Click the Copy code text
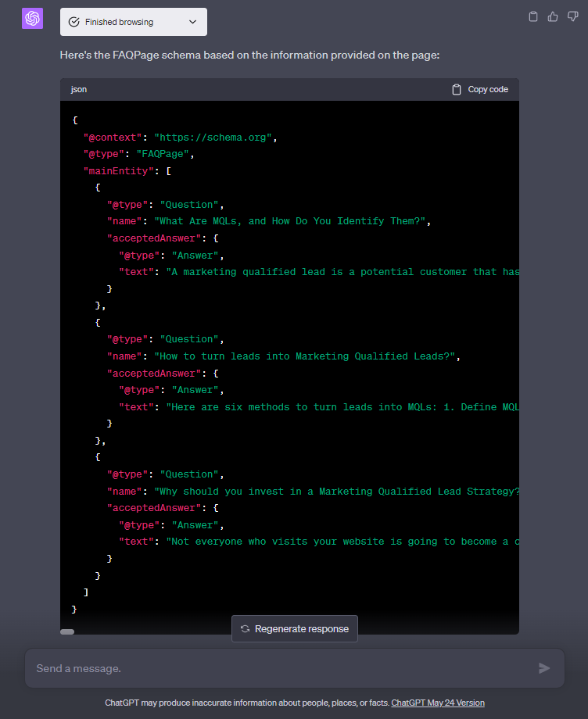 point(488,89)
